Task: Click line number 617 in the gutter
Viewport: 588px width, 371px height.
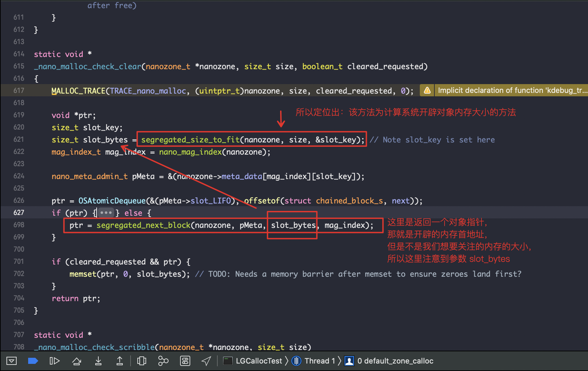Action: [19, 91]
